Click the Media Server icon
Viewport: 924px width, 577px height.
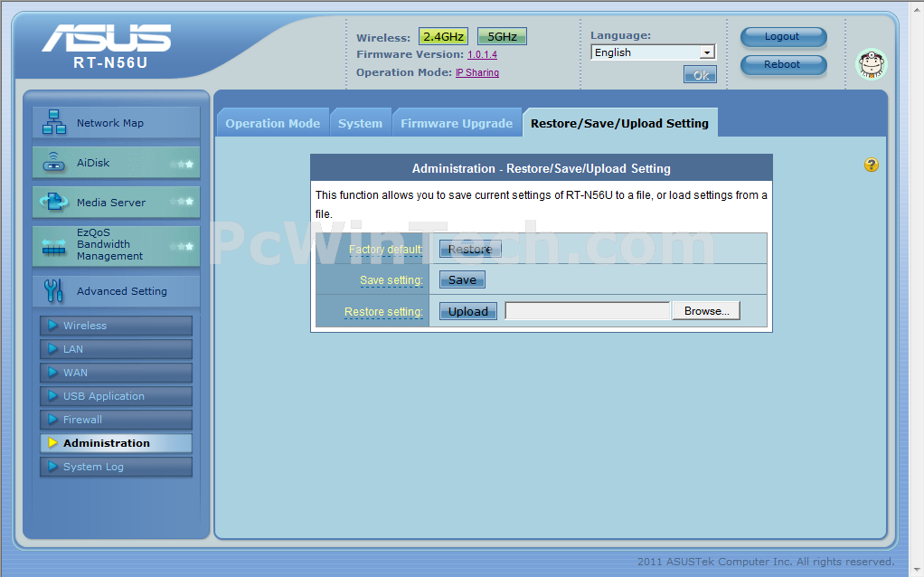coord(53,203)
